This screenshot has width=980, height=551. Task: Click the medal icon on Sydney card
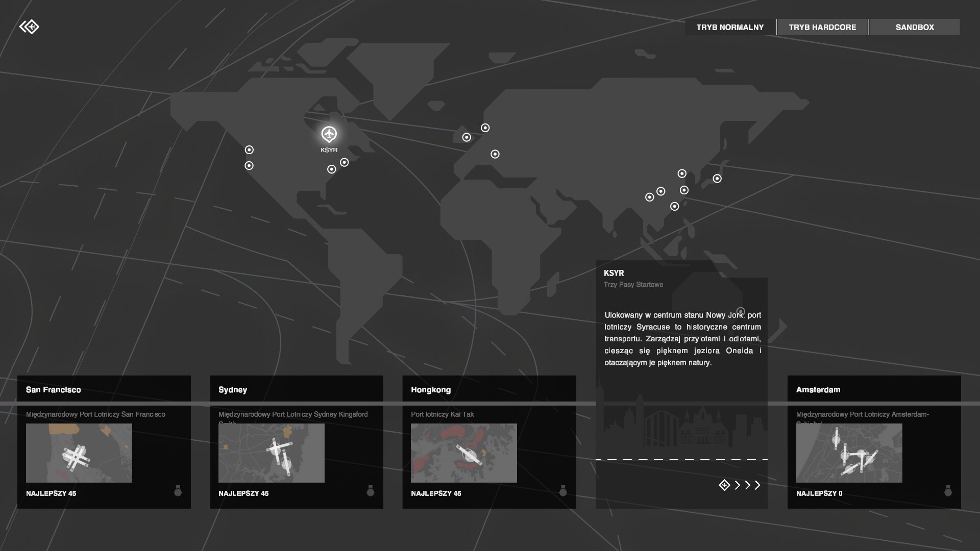click(x=371, y=491)
